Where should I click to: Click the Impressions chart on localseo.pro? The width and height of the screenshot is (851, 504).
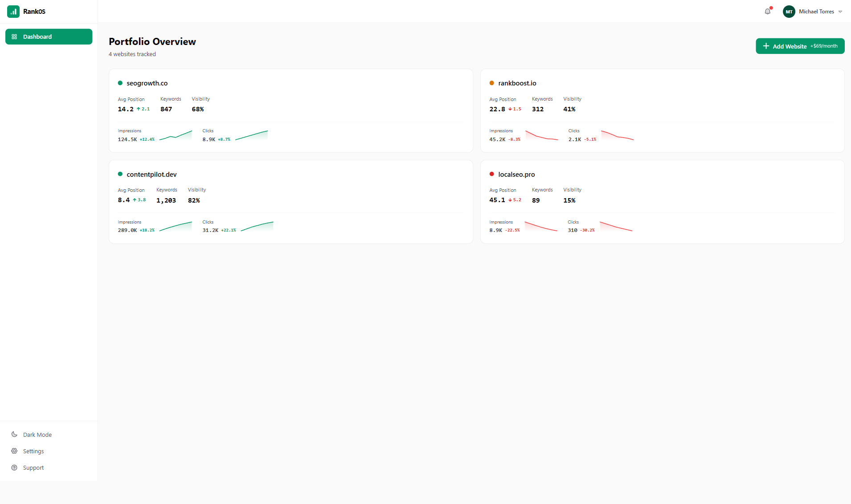click(x=541, y=226)
